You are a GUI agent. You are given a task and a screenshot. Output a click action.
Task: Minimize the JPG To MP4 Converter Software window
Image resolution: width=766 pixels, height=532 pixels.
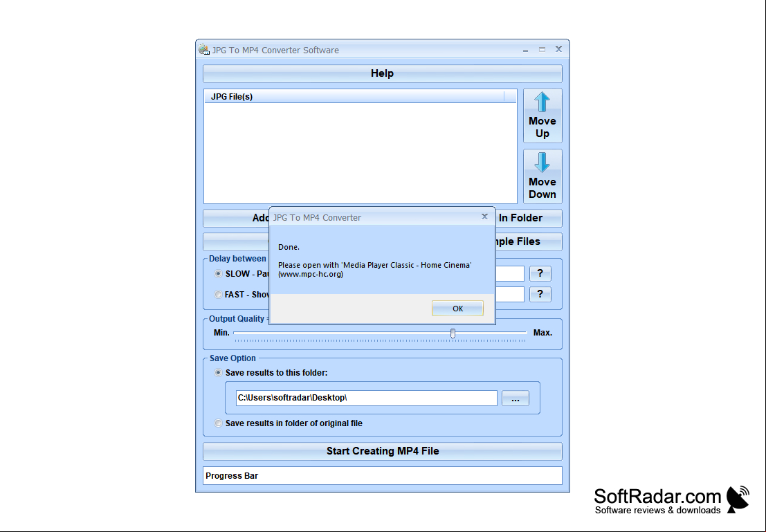point(526,50)
